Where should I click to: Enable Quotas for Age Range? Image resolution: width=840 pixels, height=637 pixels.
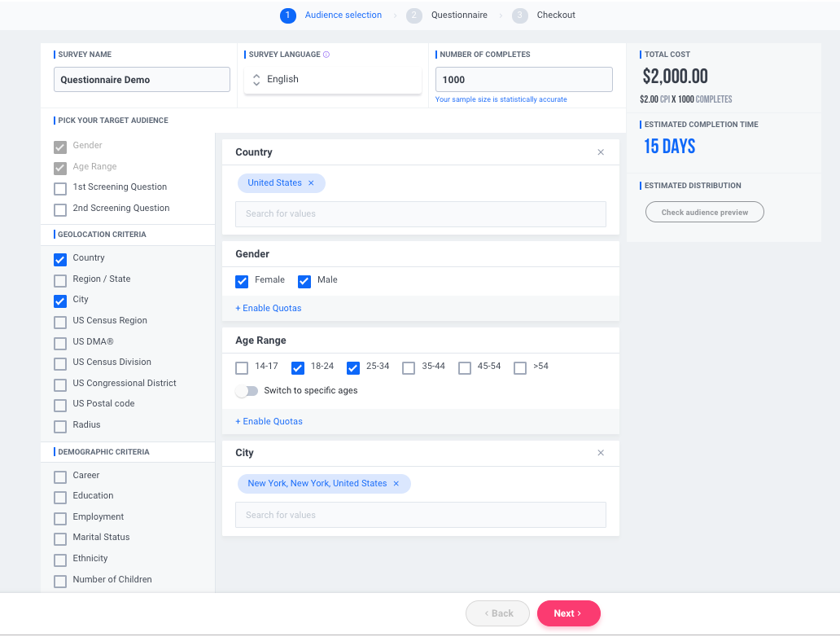tap(269, 421)
